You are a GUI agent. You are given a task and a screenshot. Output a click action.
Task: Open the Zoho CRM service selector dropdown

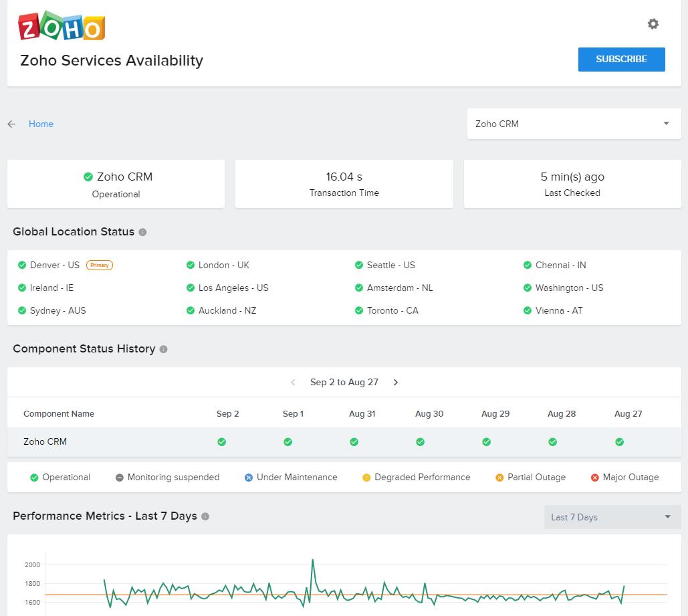pos(573,124)
